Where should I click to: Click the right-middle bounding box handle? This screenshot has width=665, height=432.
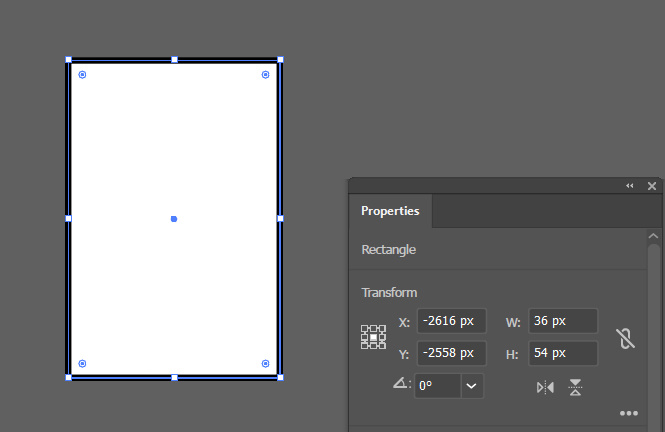pos(280,218)
